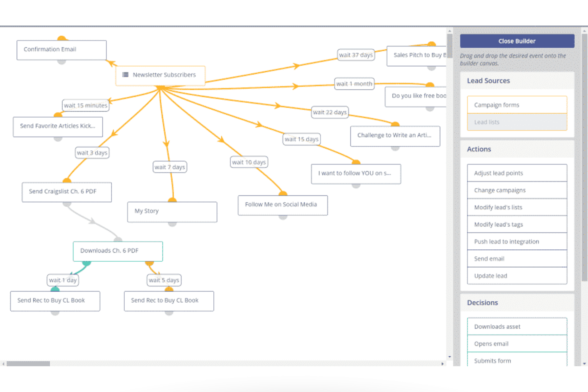This screenshot has width=588, height=392.
Task: Click the wait 15 minutes label
Action: [85, 105]
